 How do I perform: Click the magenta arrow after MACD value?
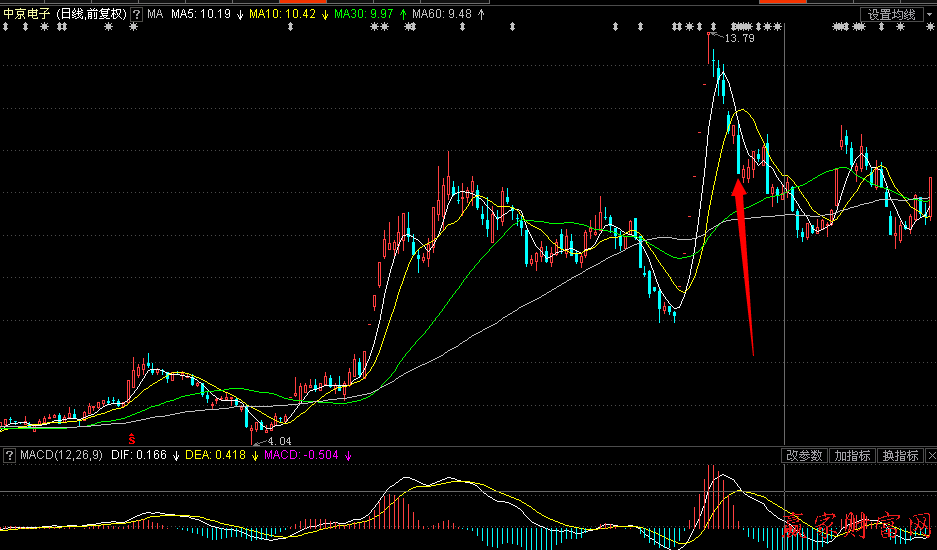pos(349,456)
